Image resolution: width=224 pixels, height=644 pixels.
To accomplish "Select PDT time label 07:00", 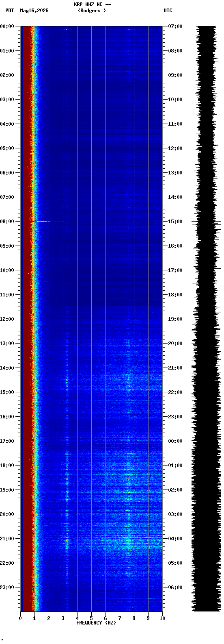I will (x=7, y=197).
